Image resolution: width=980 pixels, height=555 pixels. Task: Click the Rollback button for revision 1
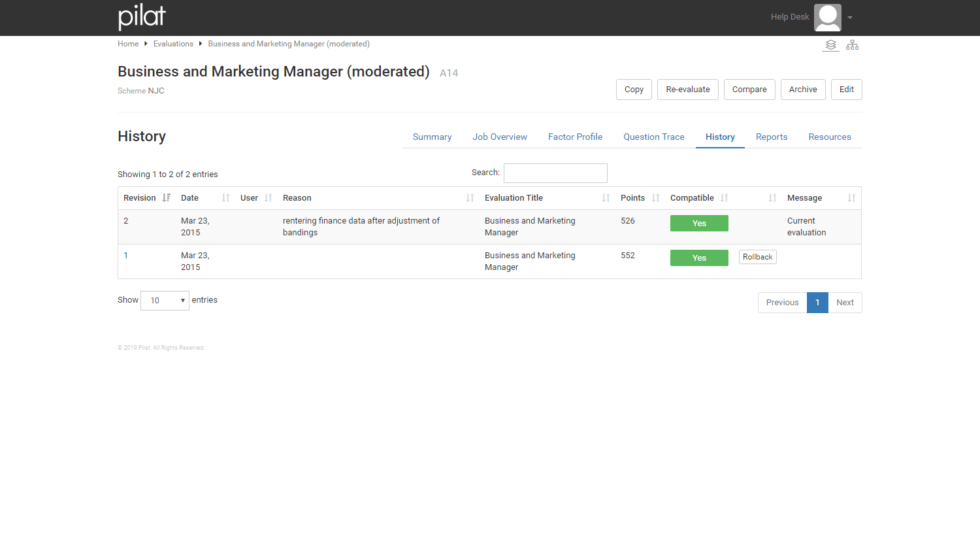(758, 257)
